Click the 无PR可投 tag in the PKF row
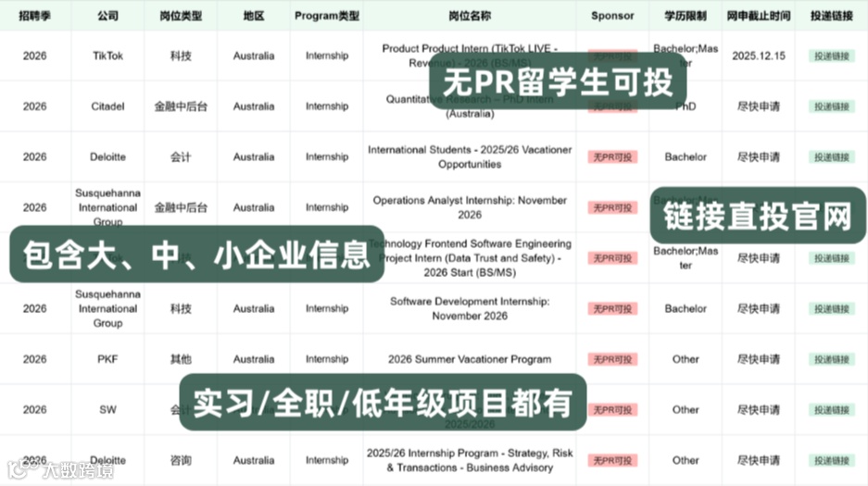868x486 pixels. point(612,359)
